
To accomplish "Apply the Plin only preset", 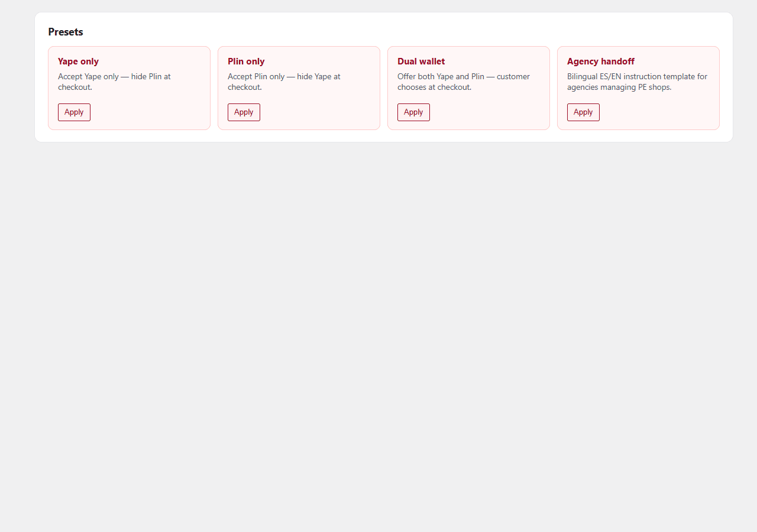I will pyautogui.click(x=244, y=112).
